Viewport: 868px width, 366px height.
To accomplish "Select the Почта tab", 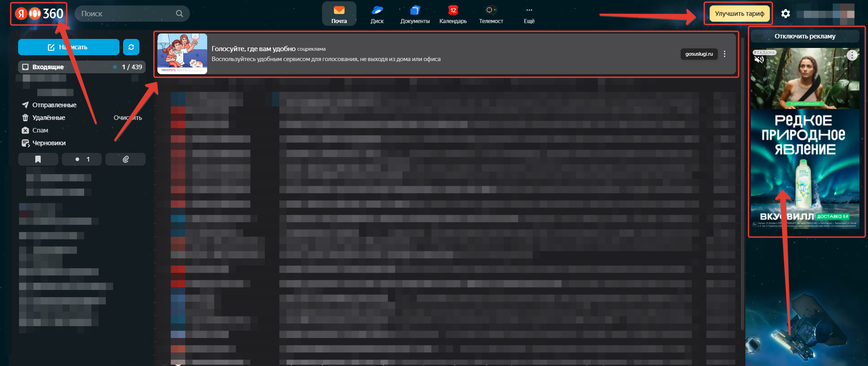I will (x=339, y=14).
